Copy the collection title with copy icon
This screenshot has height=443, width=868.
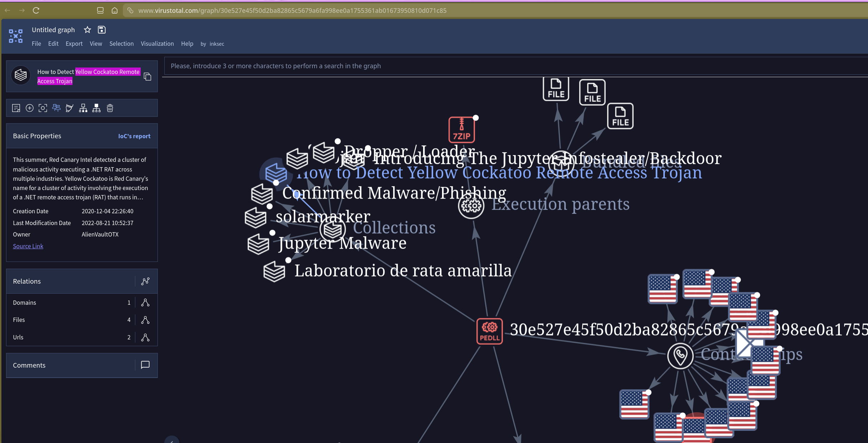147,77
